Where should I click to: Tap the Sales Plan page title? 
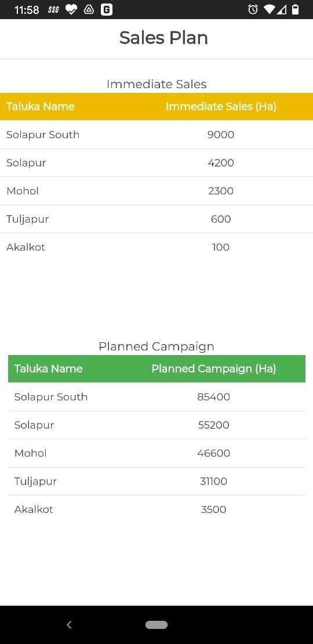[163, 38]
